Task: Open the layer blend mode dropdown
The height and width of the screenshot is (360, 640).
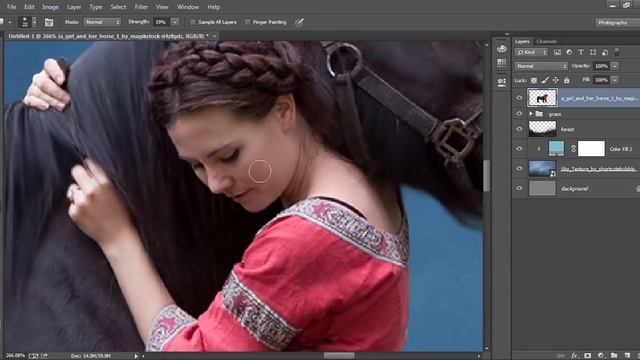Action: pyautogui.click(x=541, y=66)
